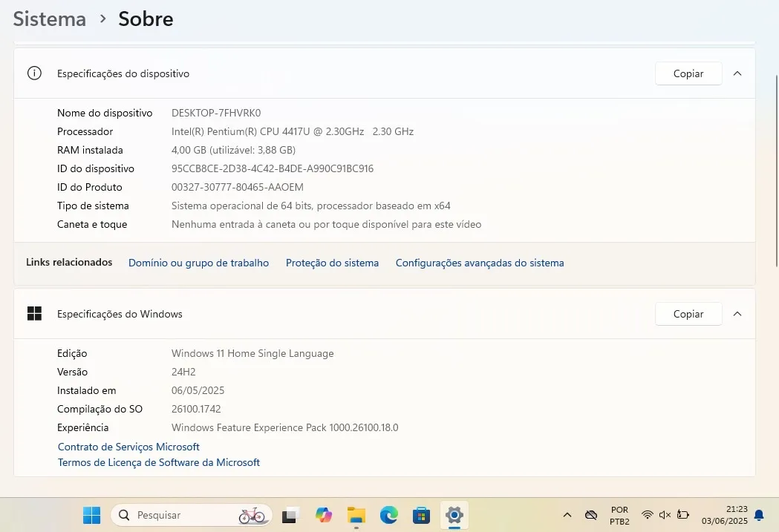Screen dimensions: 779x532
Task: Click the Pesquisar taskbar search field
Action: [x=192, y=515]
